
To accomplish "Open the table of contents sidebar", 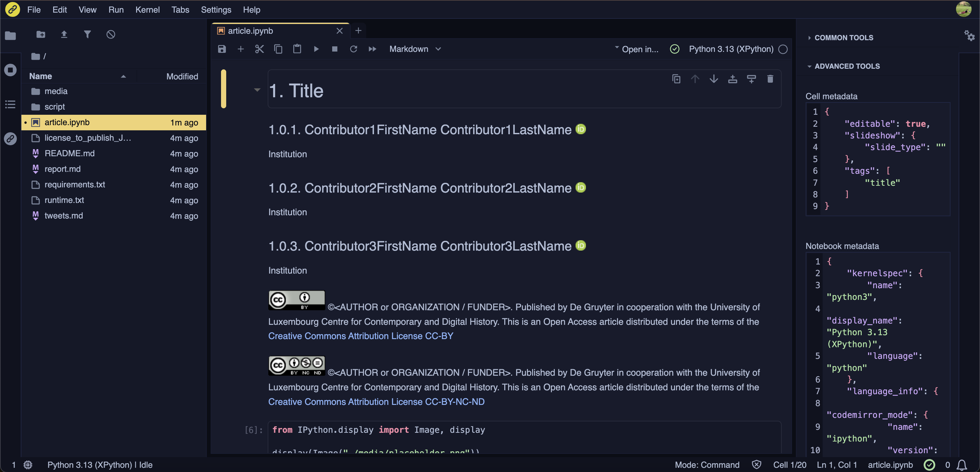I will [10, 104].
